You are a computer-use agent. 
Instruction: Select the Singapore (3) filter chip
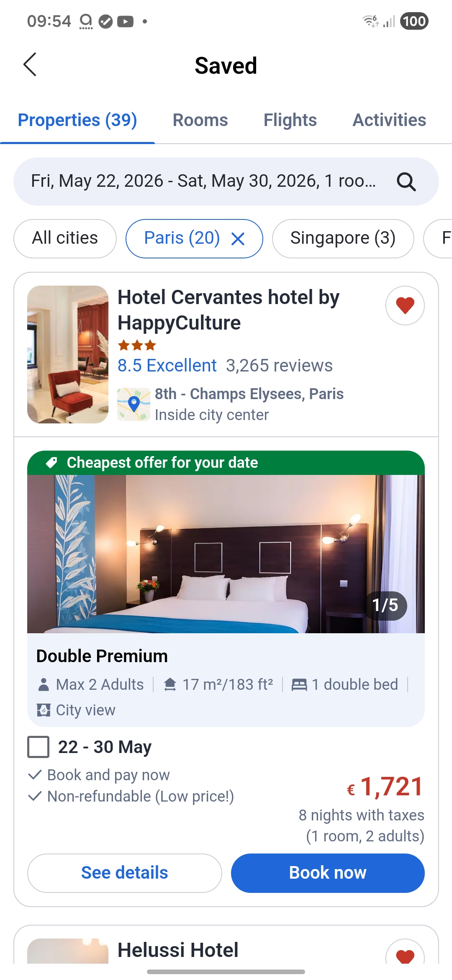343,239
